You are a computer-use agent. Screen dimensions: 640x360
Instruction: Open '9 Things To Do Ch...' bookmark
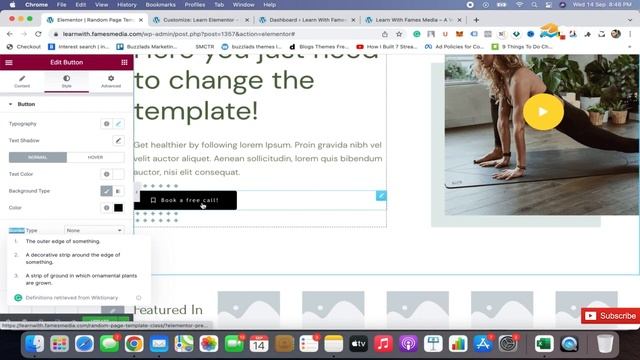click(x=522, y=47)
